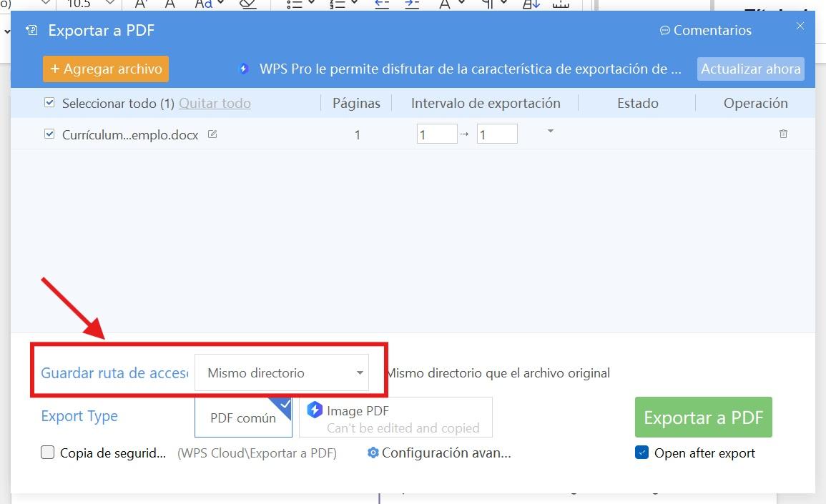Open Comentarios feedback link

click(705, 31)
